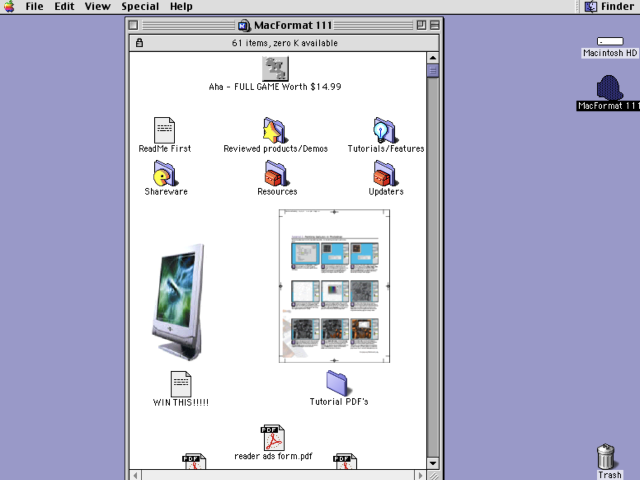Screen dimensions: 640x480
Task: Click the window collapse box
Action: 435,25
